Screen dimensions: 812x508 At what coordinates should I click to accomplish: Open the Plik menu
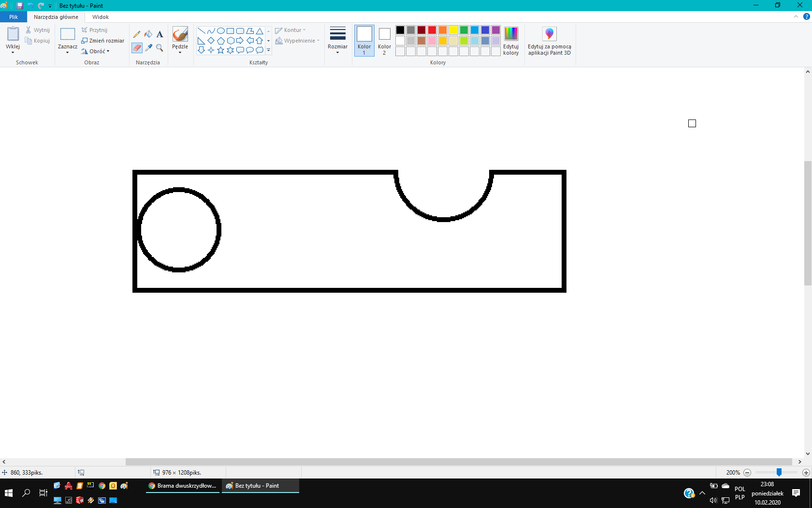tap(14, 17)
